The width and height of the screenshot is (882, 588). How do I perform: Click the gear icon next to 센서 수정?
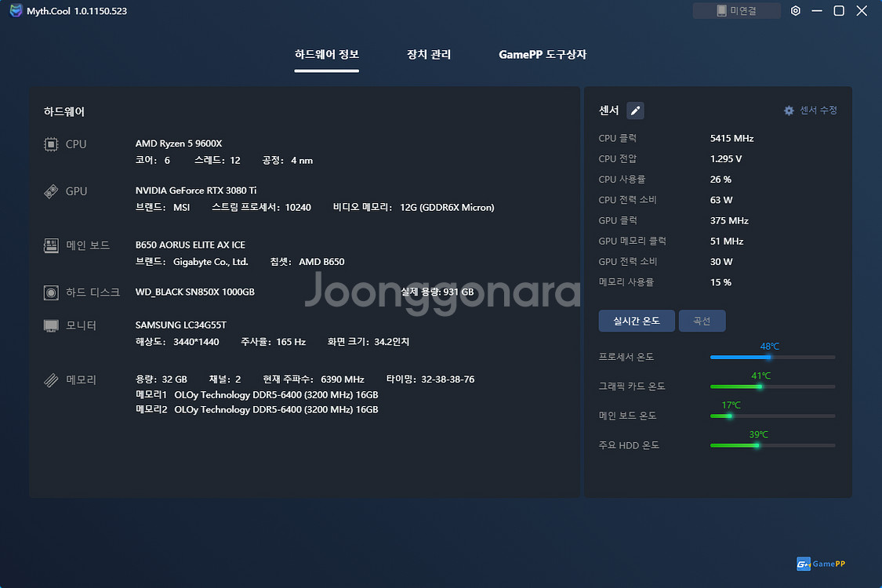(789, 111)
